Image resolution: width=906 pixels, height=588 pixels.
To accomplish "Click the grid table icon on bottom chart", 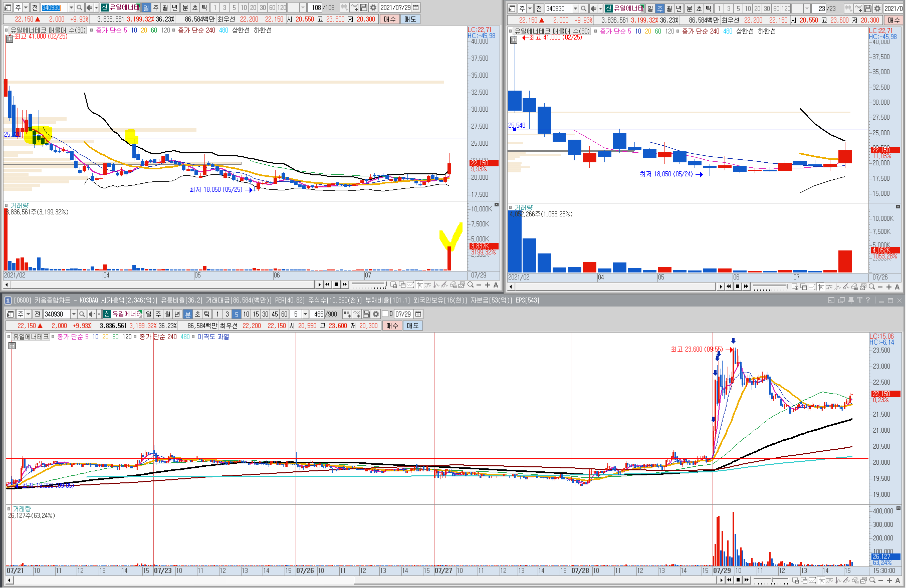I will coord(12,345).
